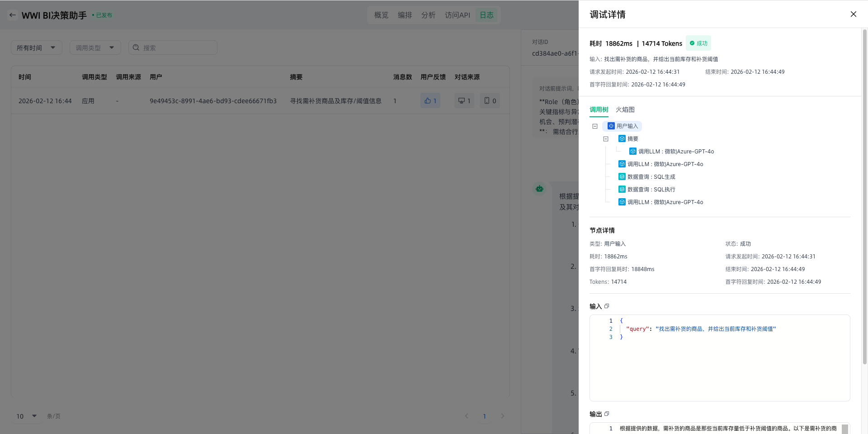Click the 摘要 node icon in call tree
This screenshot has width=868, height=434.
click(622, 139)
